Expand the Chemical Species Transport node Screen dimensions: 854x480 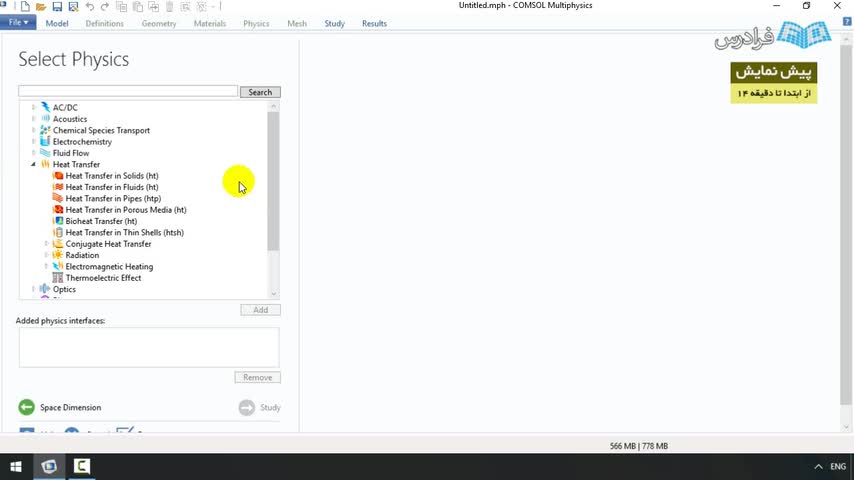coord(34,130)
